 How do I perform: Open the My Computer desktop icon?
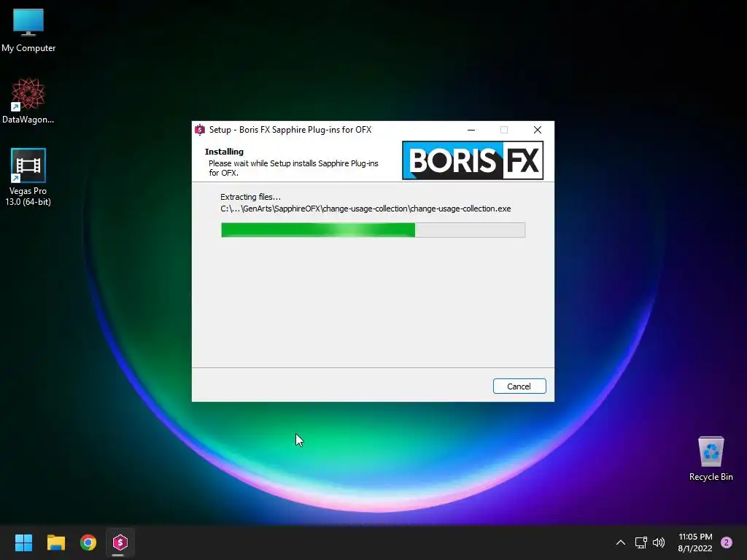click(28, 31)
